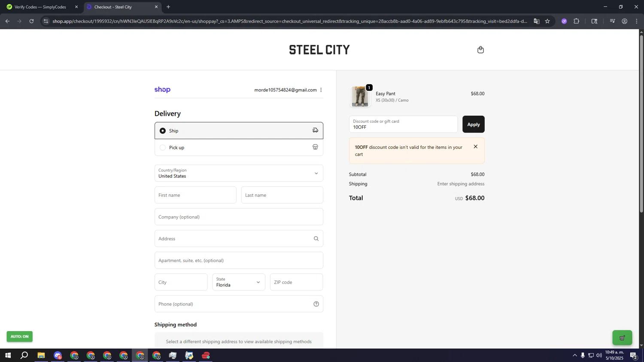644x362 pixels.
Task: Open account options menu beside email
Action: tap(321, 90)
